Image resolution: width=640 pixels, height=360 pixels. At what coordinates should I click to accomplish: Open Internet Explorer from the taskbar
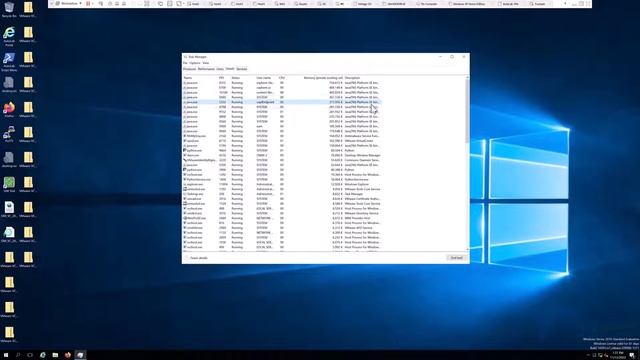coord(42,355)
